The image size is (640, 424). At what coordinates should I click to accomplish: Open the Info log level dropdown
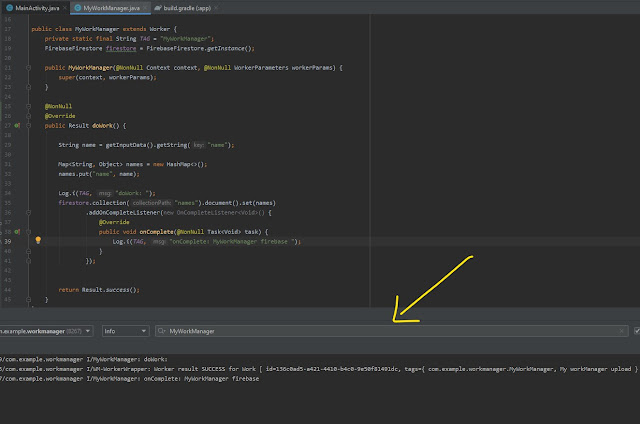point(125,330)
